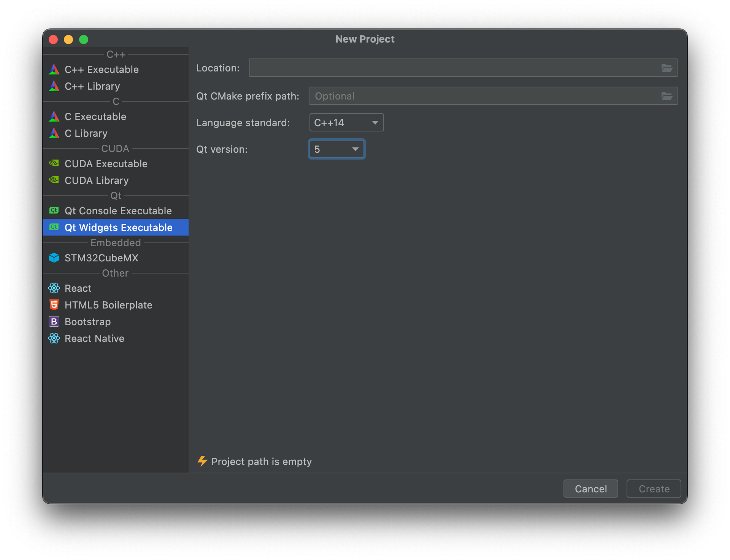This screenshot has width=730, height=560.
Task: Click the HTML5 Boilerplate shield icon
Action: (x=54, y=305)
